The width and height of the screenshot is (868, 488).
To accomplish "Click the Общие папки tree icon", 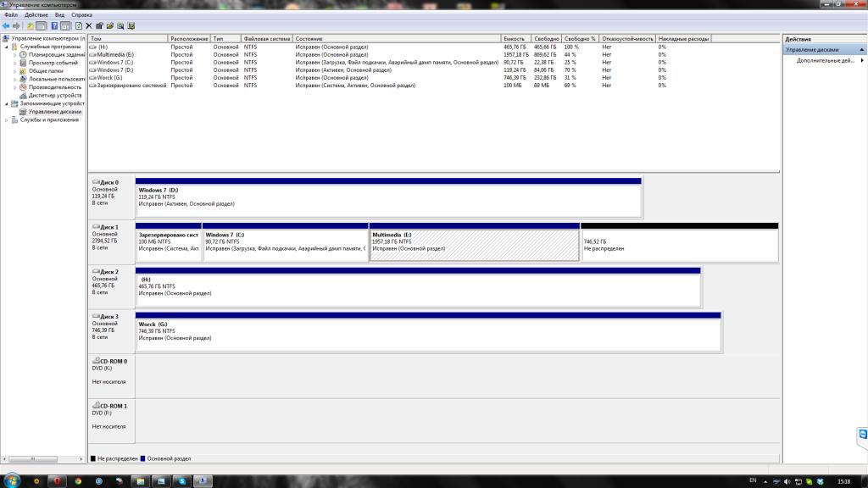I will click(x=23, y=71).
